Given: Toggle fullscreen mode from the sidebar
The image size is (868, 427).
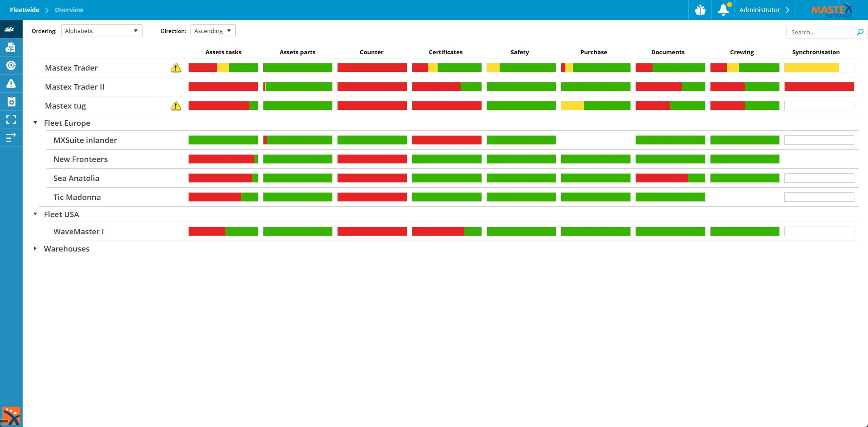Looking at the screenshot, I should (11, 119).
